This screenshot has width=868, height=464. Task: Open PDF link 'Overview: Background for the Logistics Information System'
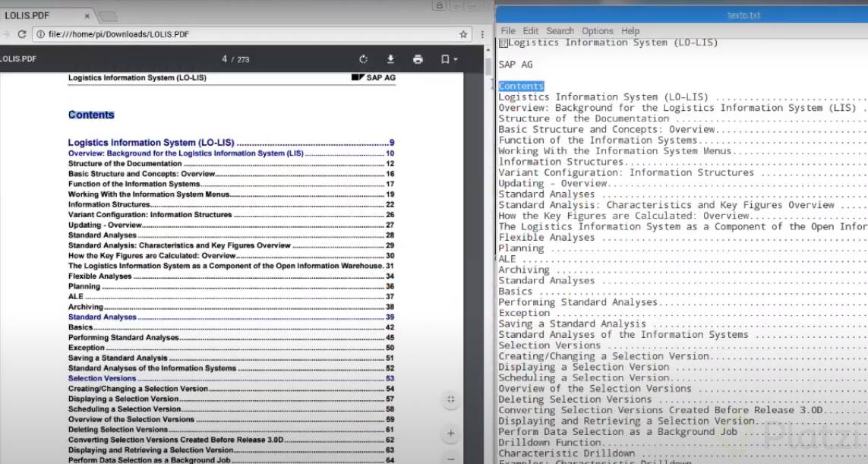[x=231, y=153]
